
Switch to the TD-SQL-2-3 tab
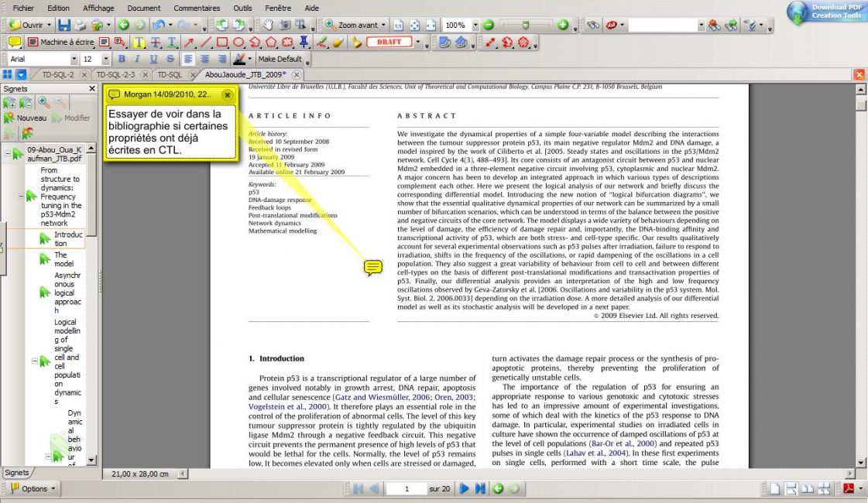click(x=115, y=74)
